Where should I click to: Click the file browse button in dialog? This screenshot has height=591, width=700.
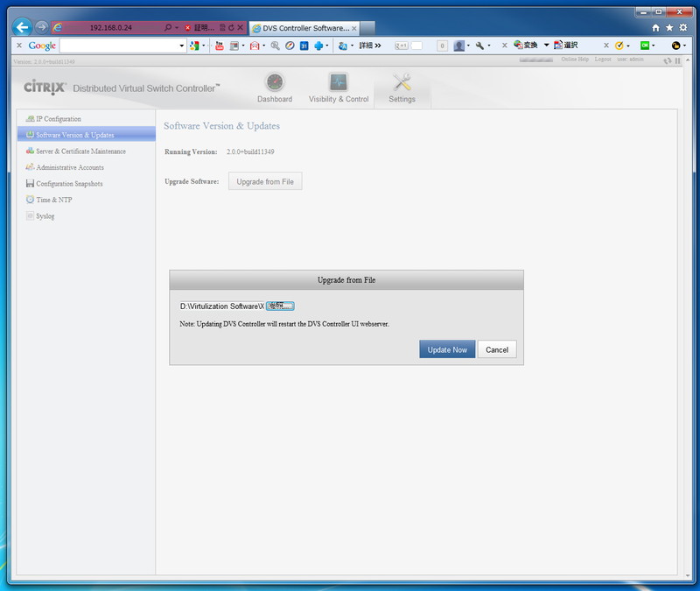click(280, 306)
